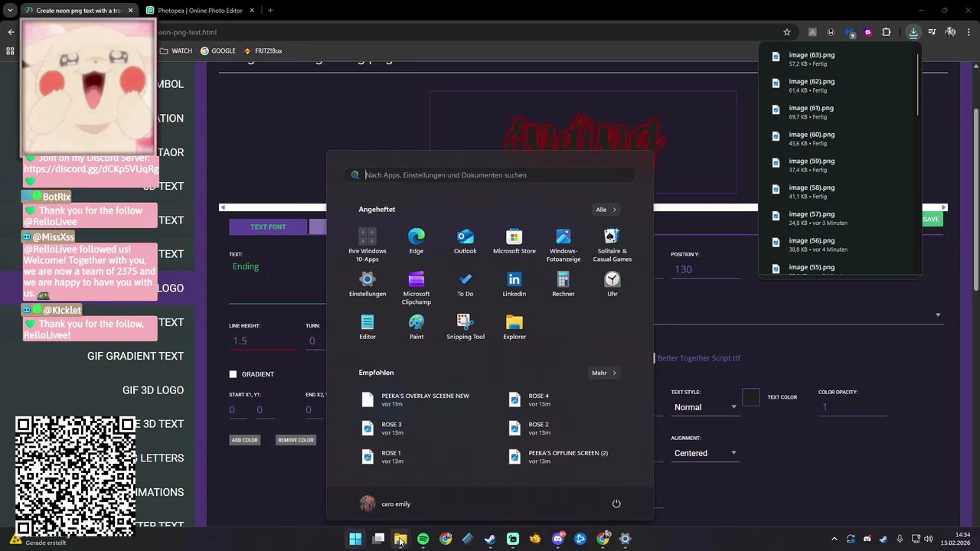Open Discord from the taskbar

coord(557,539)
